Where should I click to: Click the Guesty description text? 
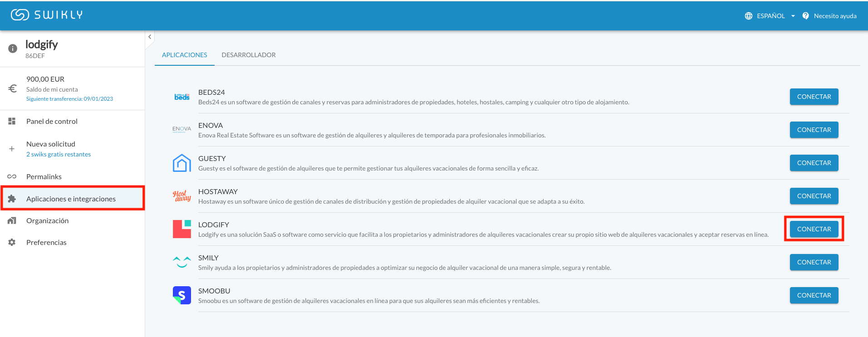(x=368, y=168)
